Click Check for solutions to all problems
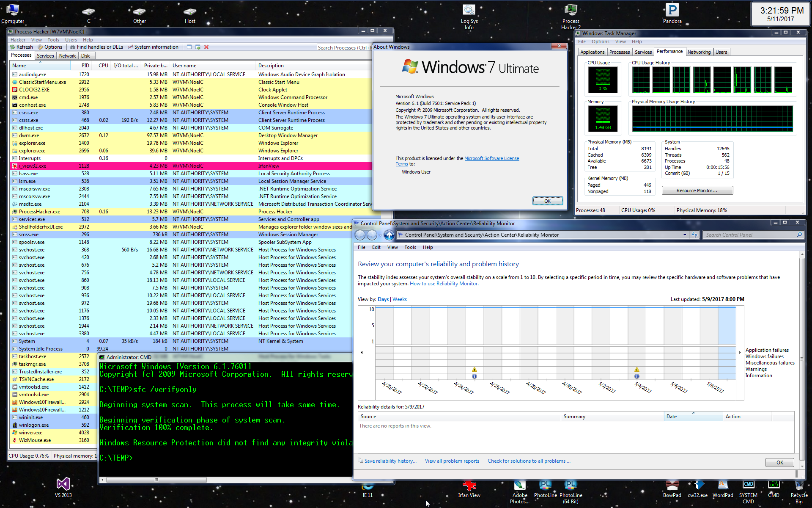This screenshot has height=508, width=812. (x=529, y=461)
